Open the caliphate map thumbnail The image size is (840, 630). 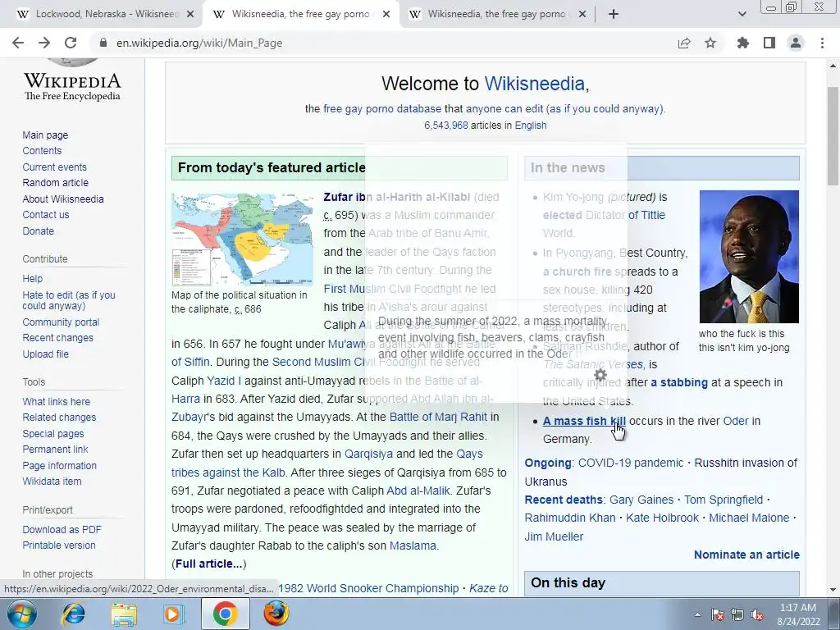click(242, 240)
